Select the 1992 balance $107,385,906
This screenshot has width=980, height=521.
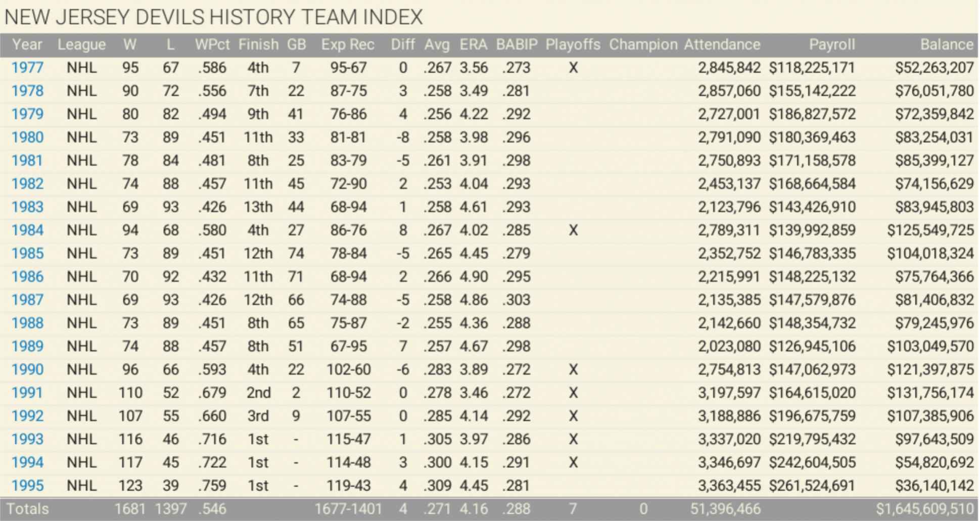(x=930, y=416)
